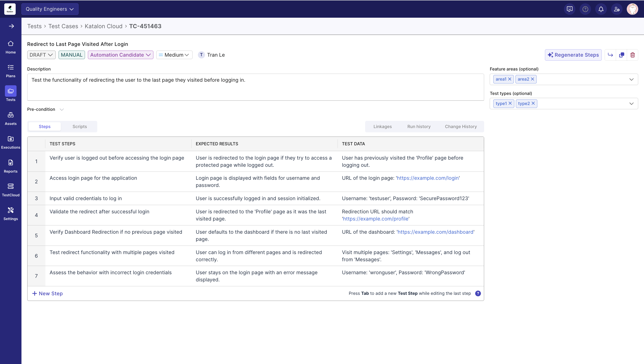Remove the type1 tag
This screenshot has width=644, height=364.
510,103
